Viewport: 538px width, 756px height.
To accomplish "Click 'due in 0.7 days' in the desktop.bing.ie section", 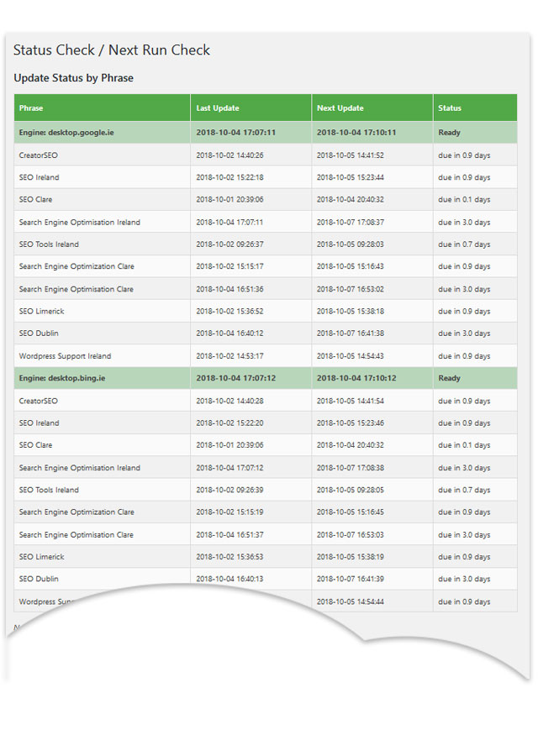I will pyautogui.click(x=464, y=490).
